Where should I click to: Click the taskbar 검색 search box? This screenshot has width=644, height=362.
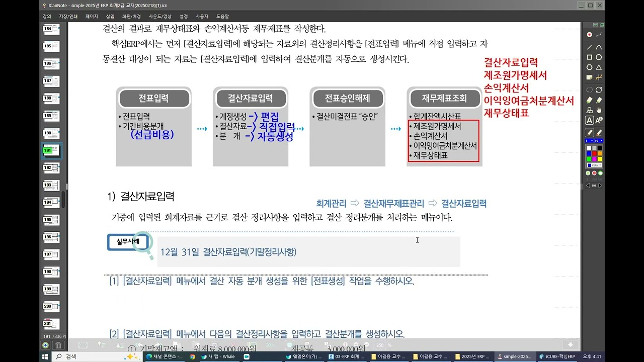click(98, 356)
